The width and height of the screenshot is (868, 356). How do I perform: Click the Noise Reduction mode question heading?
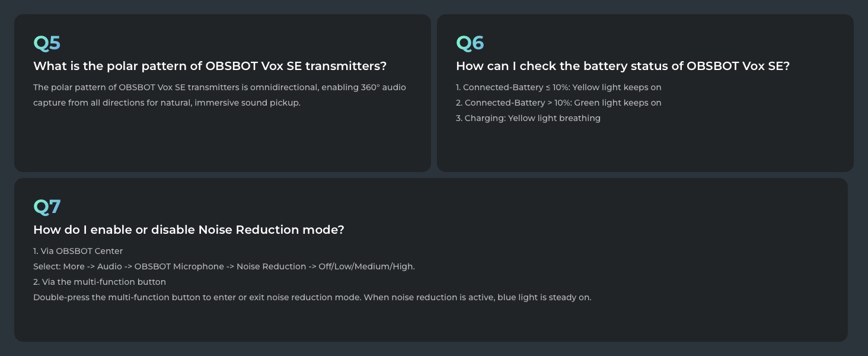pyautogui.click(x=189, y=230)
